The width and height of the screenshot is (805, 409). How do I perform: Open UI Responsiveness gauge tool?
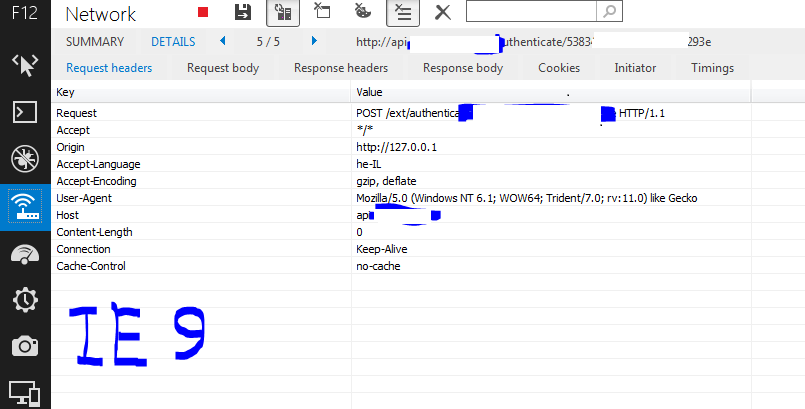pos(25,254)
